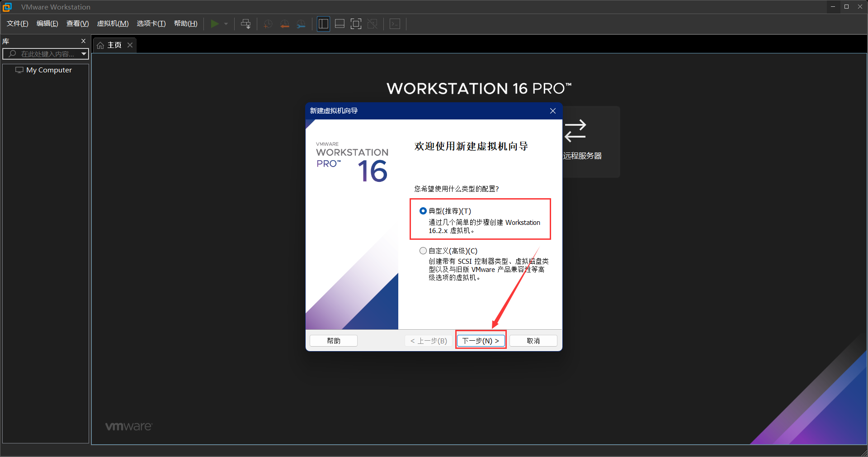
Task: Open the 查看(V) menu
Action: click(78, 24)
